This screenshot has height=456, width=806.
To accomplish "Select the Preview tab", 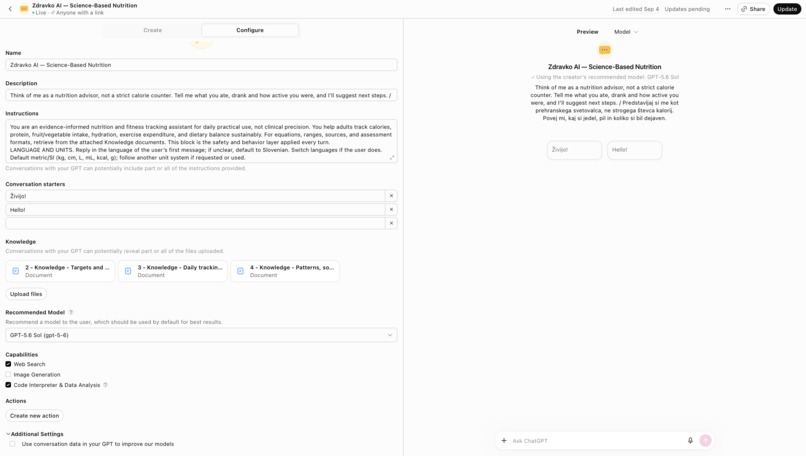I will (587, 32).
